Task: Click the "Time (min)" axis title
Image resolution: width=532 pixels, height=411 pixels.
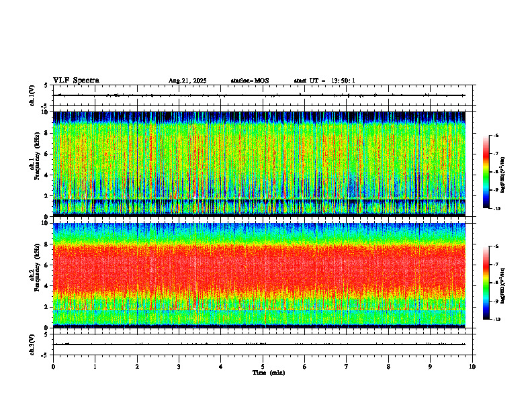Action: [269, 373]
